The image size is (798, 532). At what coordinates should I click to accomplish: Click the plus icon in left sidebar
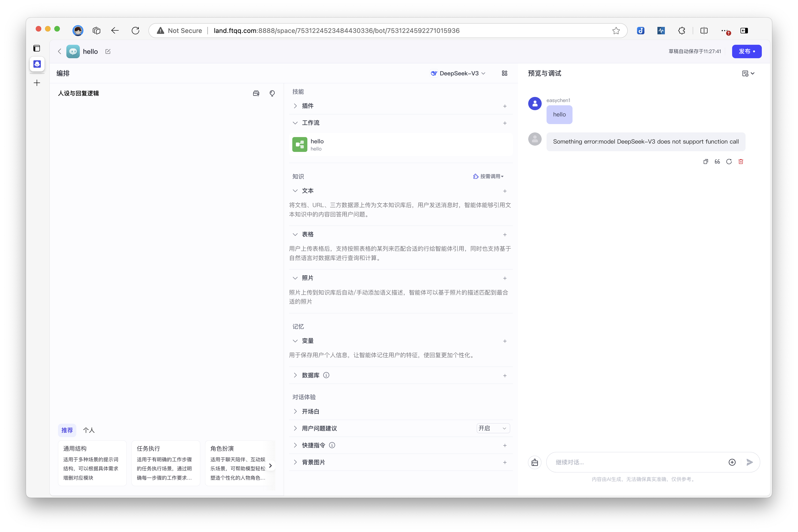(x=37, y=83)
